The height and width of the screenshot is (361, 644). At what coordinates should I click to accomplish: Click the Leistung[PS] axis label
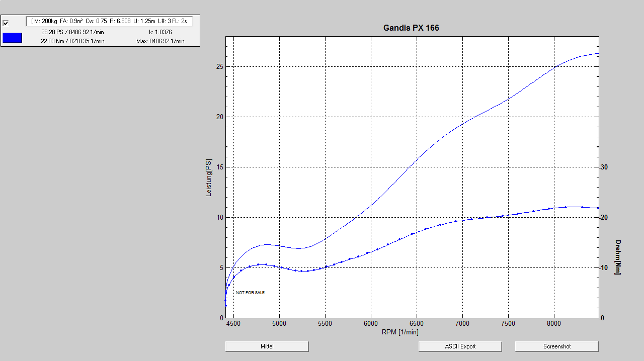coord(209,177)
